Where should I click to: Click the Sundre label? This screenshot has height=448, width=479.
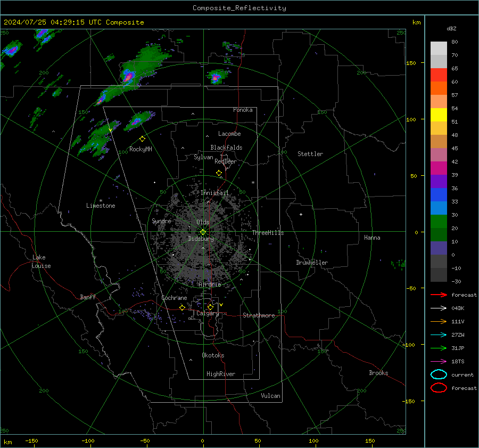(161, 221)
